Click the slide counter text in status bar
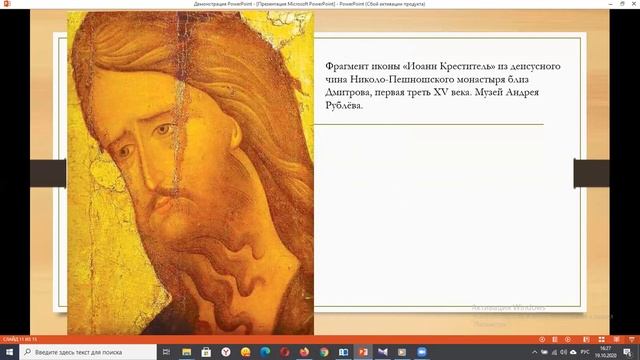 pyautogui.click(x=20, y=339)
